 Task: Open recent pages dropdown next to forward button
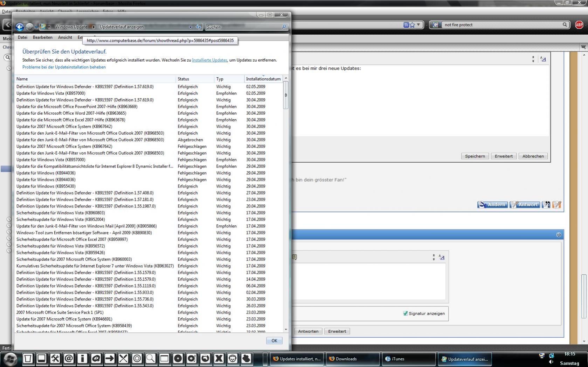click(36, 27)
